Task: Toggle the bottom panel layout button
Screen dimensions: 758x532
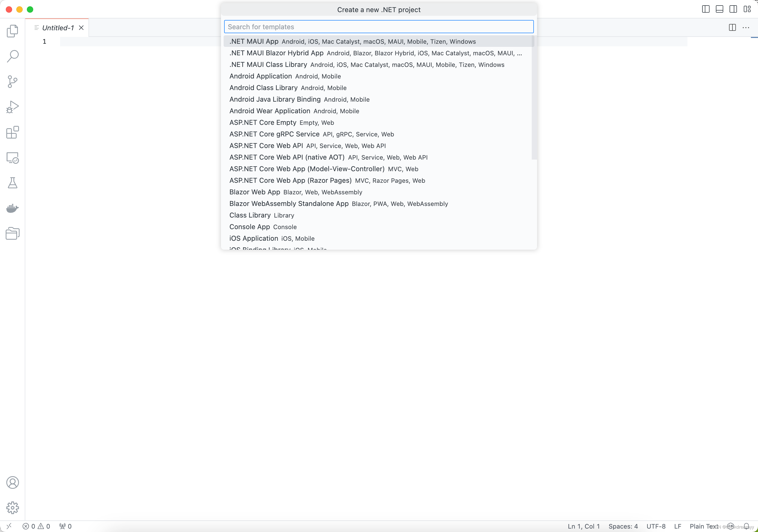Action: coord(719,9)
